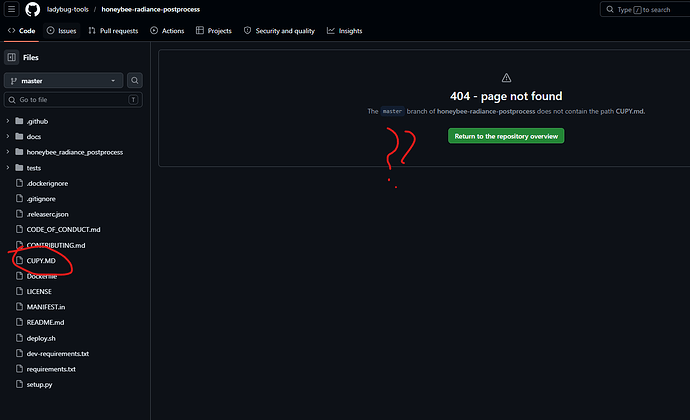Click the search box at top right

coord(645,9)
